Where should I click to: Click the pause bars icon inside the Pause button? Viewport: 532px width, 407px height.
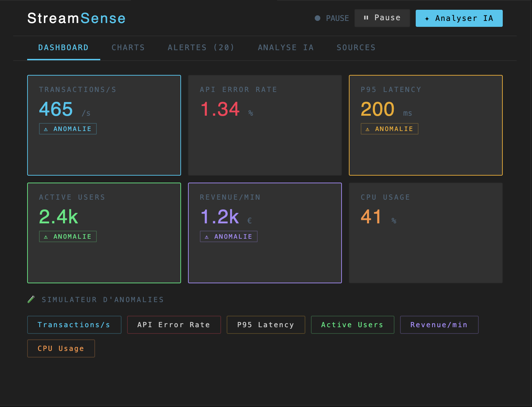[366, 18]
